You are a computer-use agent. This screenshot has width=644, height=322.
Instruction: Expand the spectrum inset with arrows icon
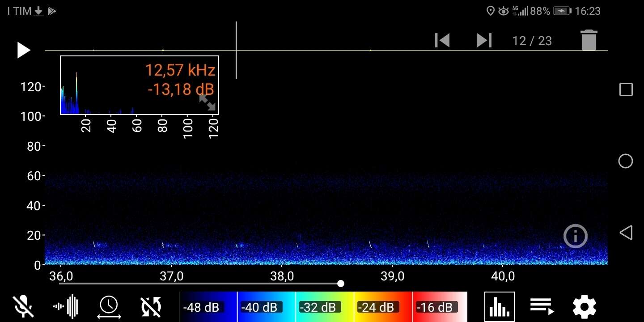[207, 102]
